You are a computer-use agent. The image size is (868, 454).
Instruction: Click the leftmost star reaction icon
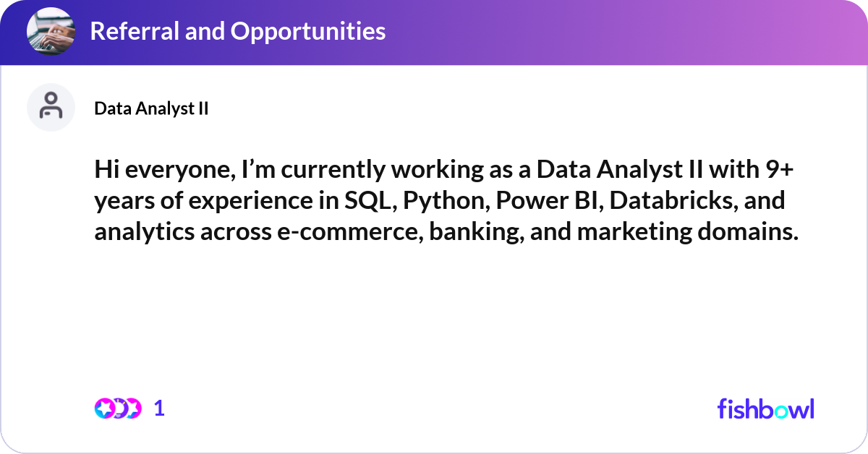105,408
